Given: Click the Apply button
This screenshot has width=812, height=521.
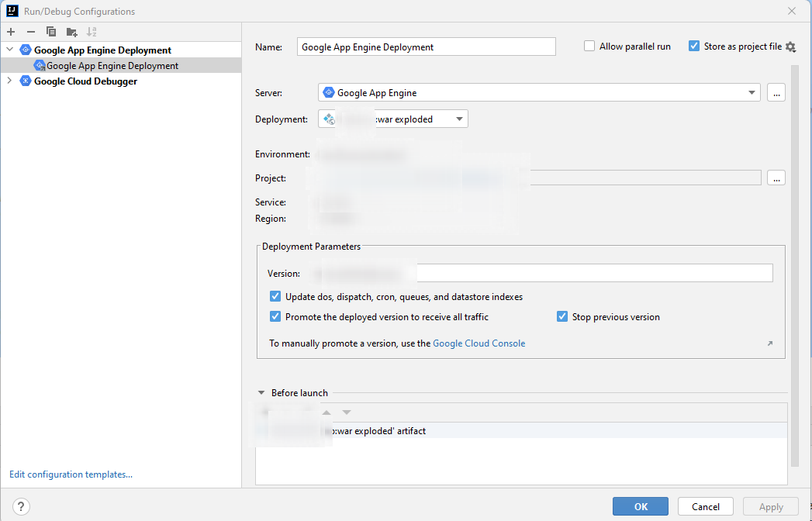Looking at the screenshot, I should click(771, 506).
